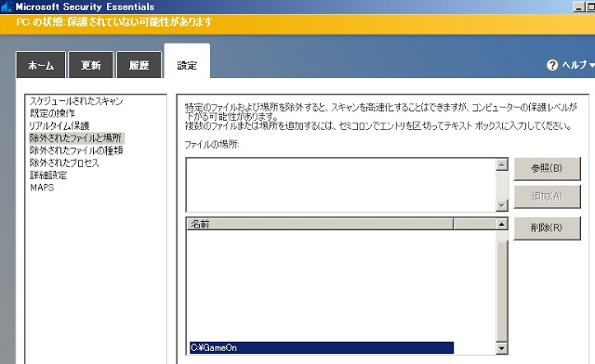Select 既定の操作 in settings list
This screenshot has height=364, width=595.
pyautogui.click(x=52, y=113)
